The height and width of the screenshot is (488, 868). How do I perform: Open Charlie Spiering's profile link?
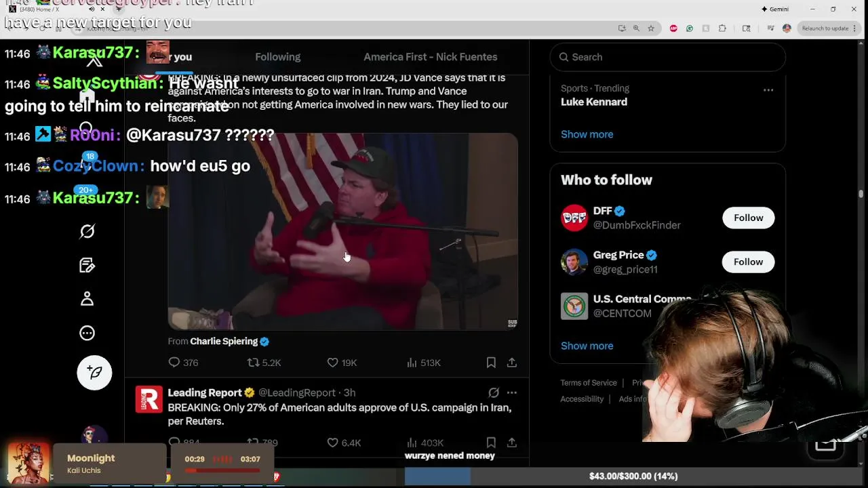point(224,341)
